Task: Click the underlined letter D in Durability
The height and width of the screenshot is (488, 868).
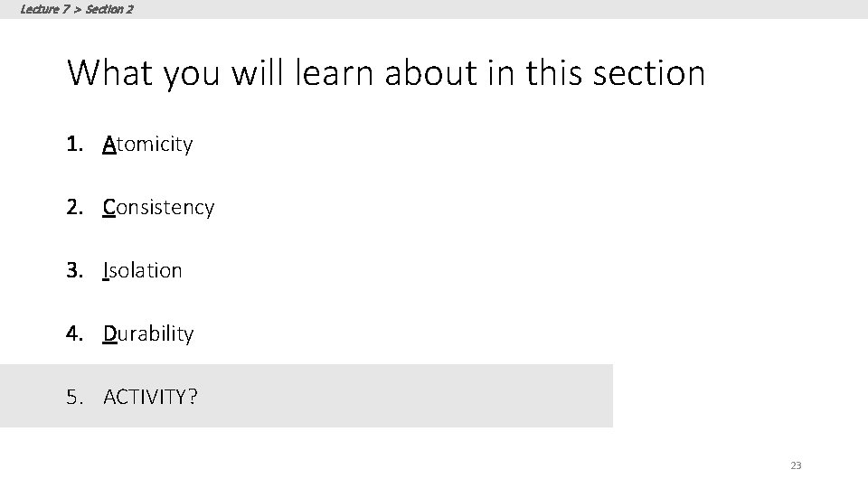Action: [x=109, y=333]
